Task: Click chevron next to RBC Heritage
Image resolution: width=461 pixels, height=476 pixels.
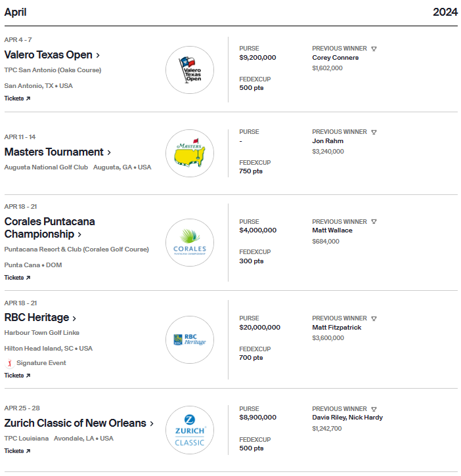Action: coord(74,318)
